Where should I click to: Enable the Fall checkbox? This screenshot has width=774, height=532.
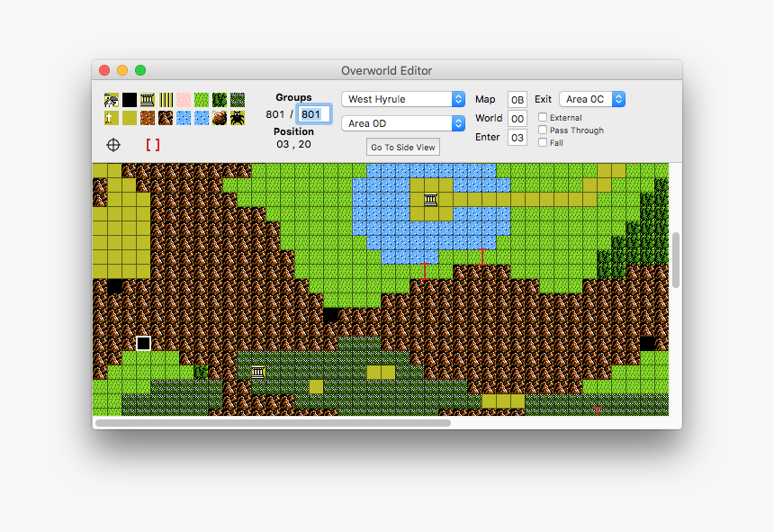pyautogui.click(x=541, y=142)
